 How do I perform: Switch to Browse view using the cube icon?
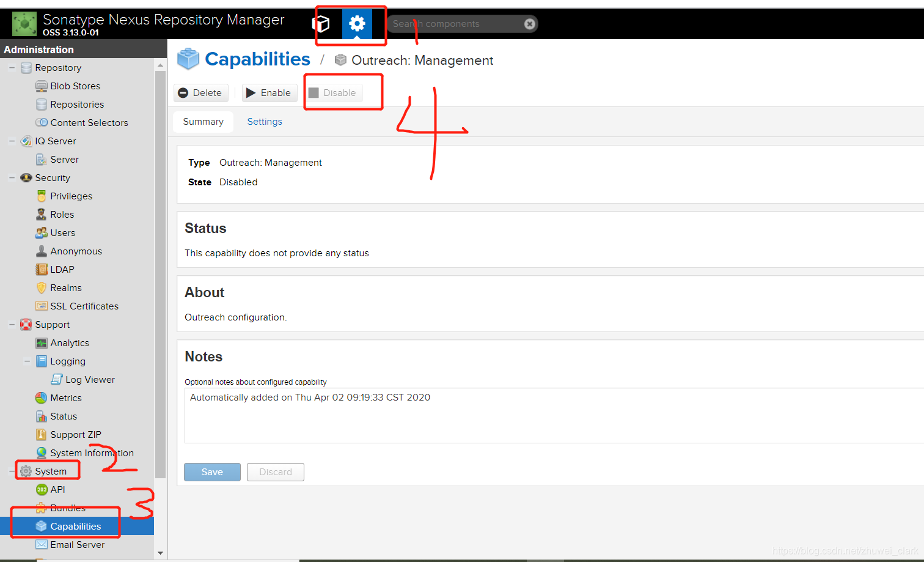(321, 24)
